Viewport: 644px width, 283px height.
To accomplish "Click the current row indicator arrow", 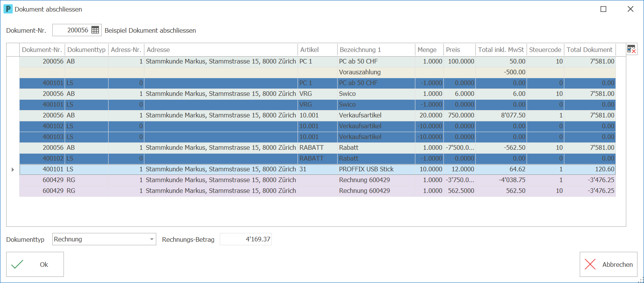I will point(13,169).
